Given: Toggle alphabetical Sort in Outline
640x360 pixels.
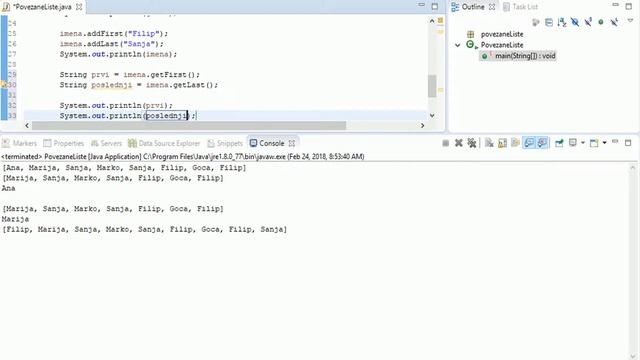Looking at the screenshot, I should pos(562,22).
